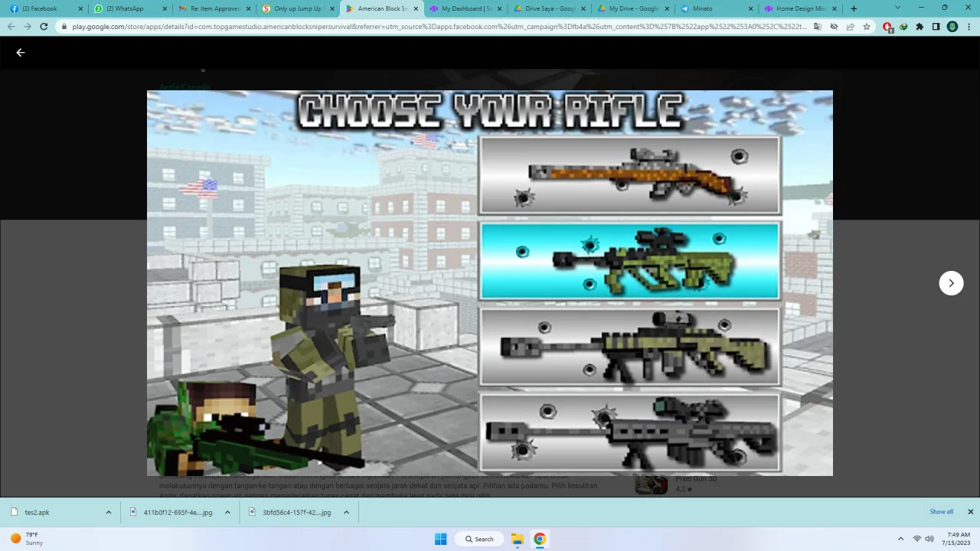Switch to the My Dashboard tab

pyautogui.click(x=464, y=8)
